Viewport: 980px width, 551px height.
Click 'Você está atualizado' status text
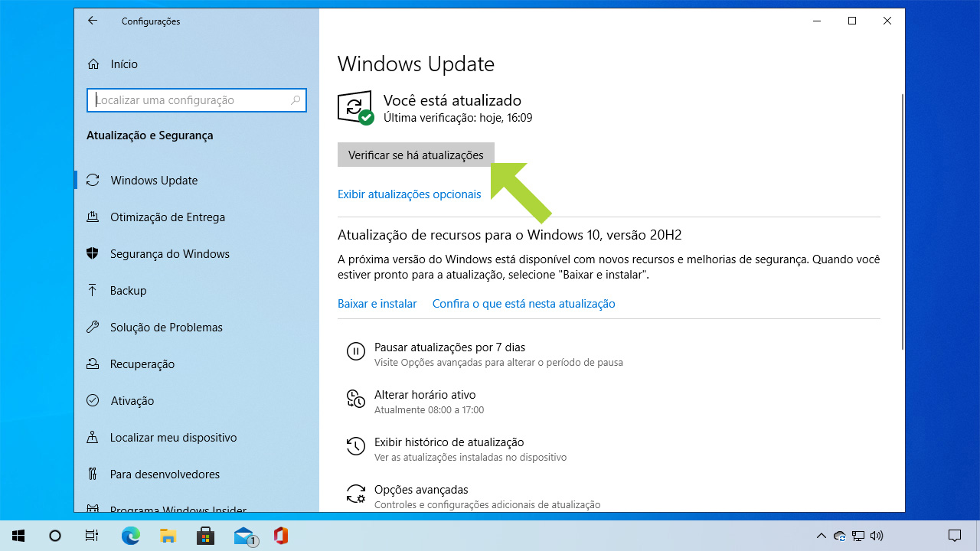point(452,100)
